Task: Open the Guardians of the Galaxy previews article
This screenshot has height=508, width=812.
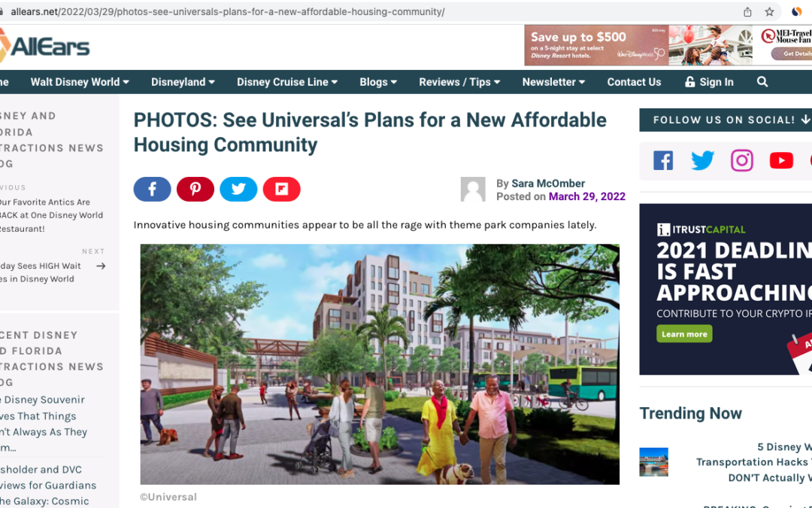Action: [x=48, y=485]
